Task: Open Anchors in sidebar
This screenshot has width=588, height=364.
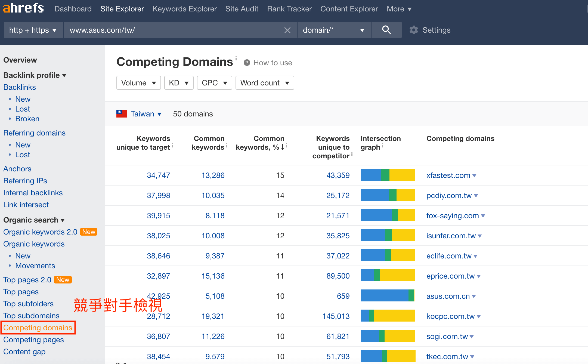Action: click(x=17, y=169)
